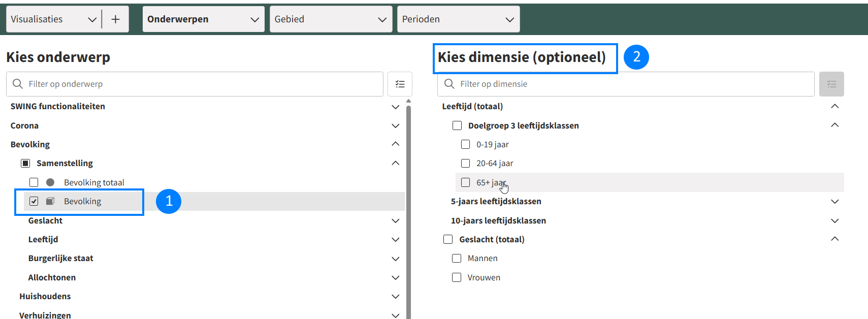868x319 pixels.
Task: Click the Huishoudens label
Action: 45,296
